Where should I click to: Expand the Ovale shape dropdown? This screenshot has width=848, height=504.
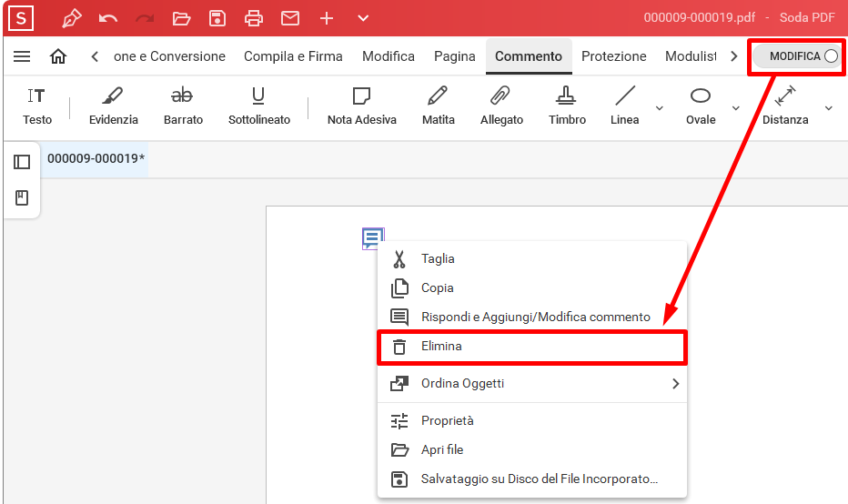point(735,108)
